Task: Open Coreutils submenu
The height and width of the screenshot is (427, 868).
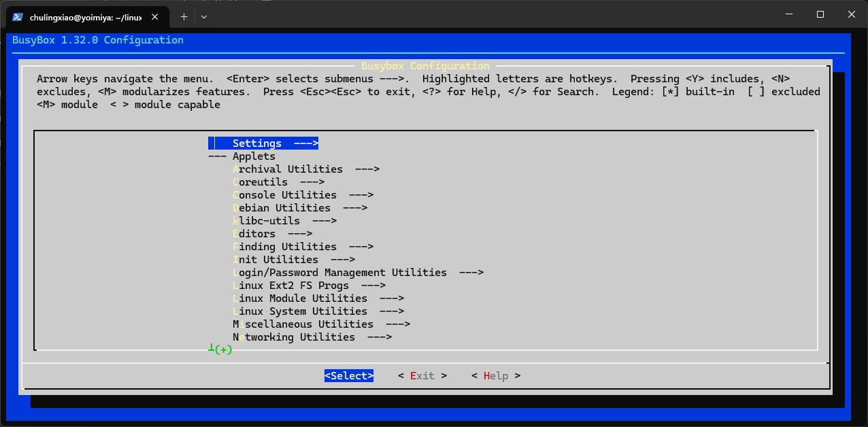Action: pos(278,182)
